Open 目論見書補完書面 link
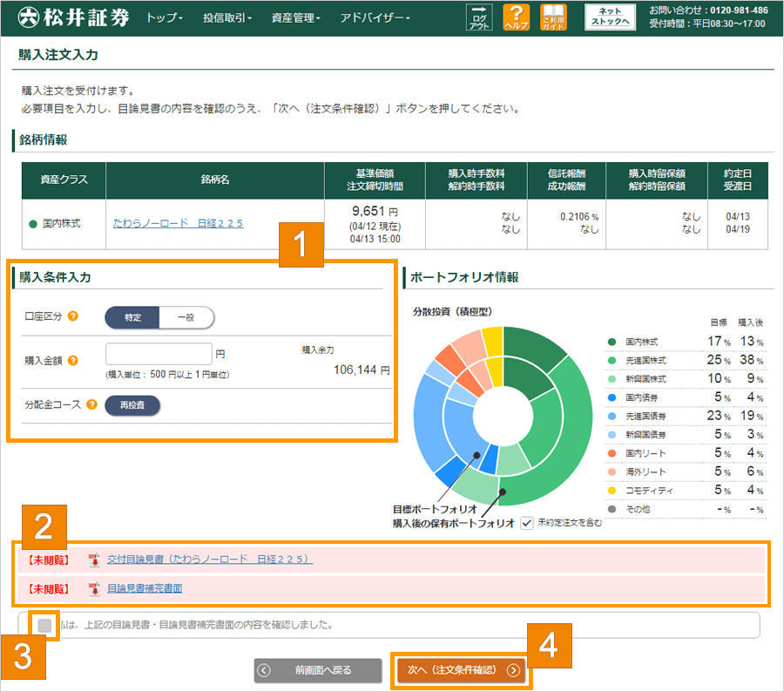The image size is (784, 692). [x=145, y=588]
